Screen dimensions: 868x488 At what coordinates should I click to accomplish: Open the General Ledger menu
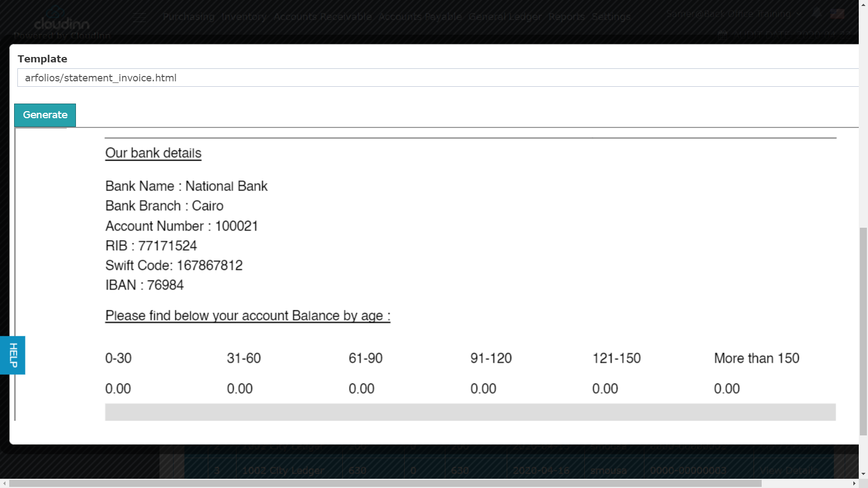click(x=505, y=17)
